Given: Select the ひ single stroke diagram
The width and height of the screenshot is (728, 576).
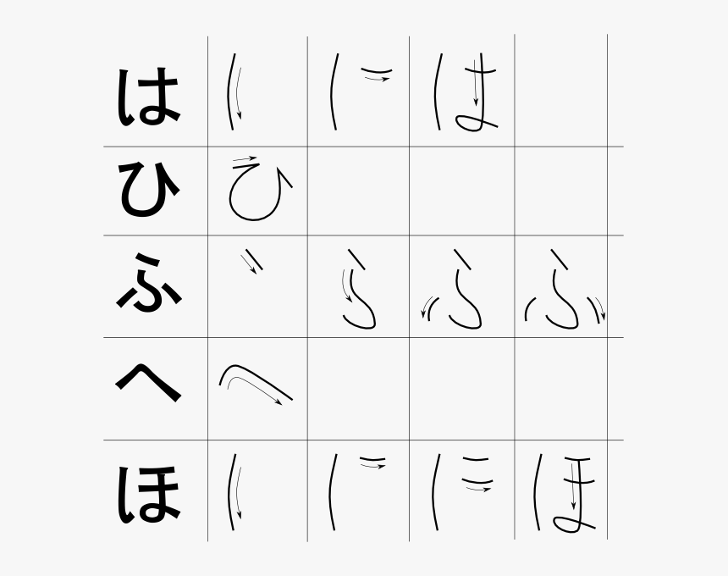Looking at the screenshot, I should [x=261, y=188].
